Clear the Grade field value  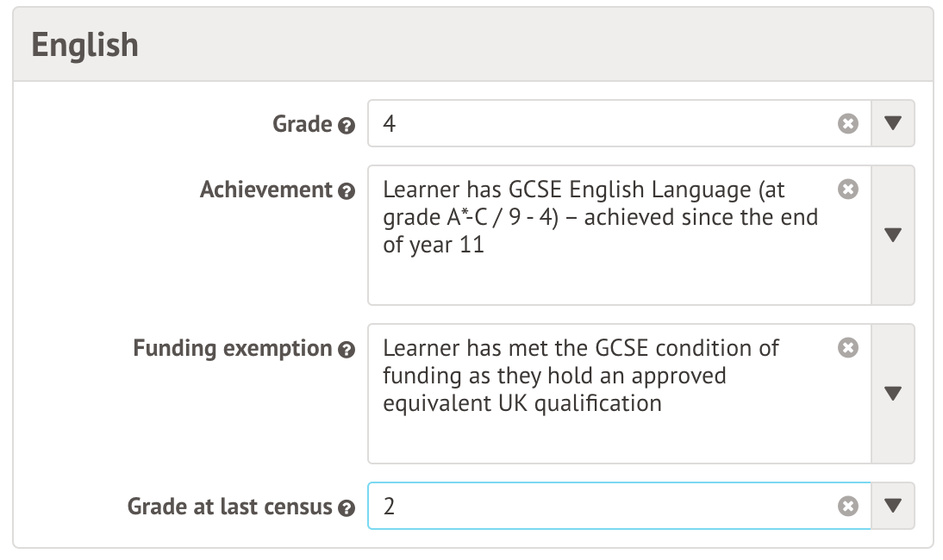pos(848,124)
